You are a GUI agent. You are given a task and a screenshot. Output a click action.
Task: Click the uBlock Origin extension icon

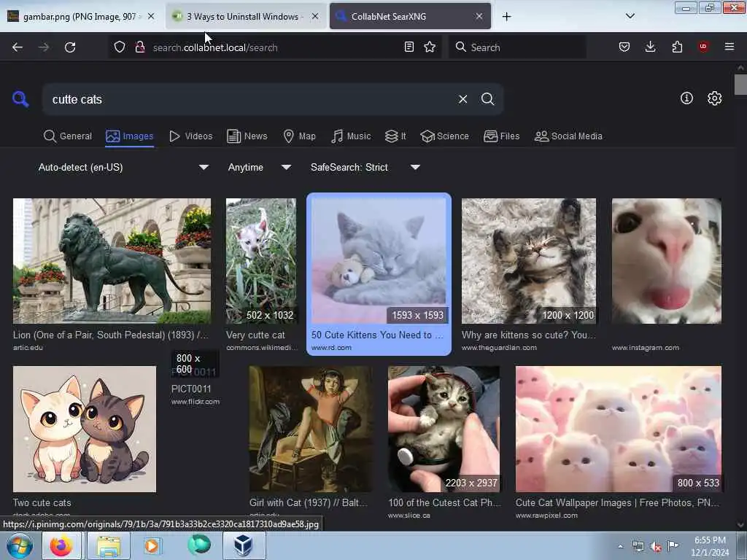tap(703, 47)
